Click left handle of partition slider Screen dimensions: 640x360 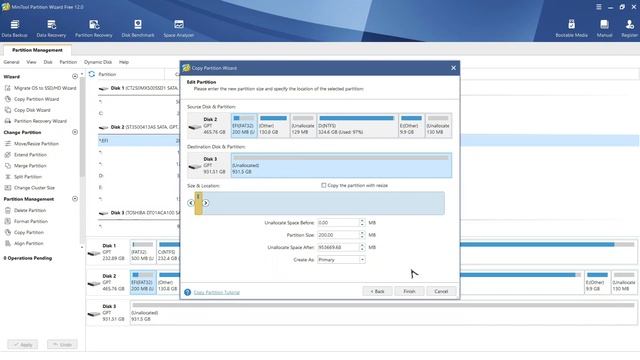[191, 203]
